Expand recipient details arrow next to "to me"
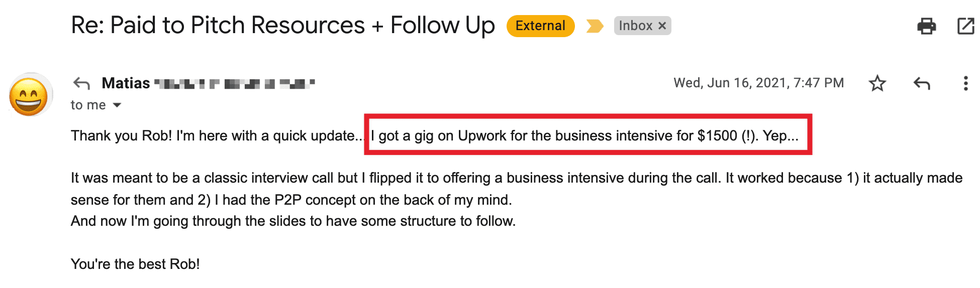Screen dimensions: 980x288 pyautogui.click(x=117, y=105)
